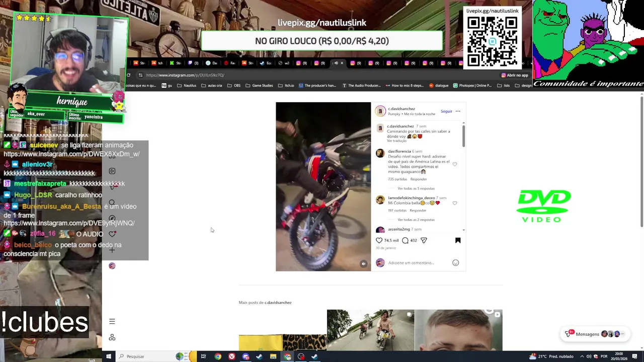Open the Photopea bookmark
The width and height of the screenshot is (644, 362).
[472, 85]
